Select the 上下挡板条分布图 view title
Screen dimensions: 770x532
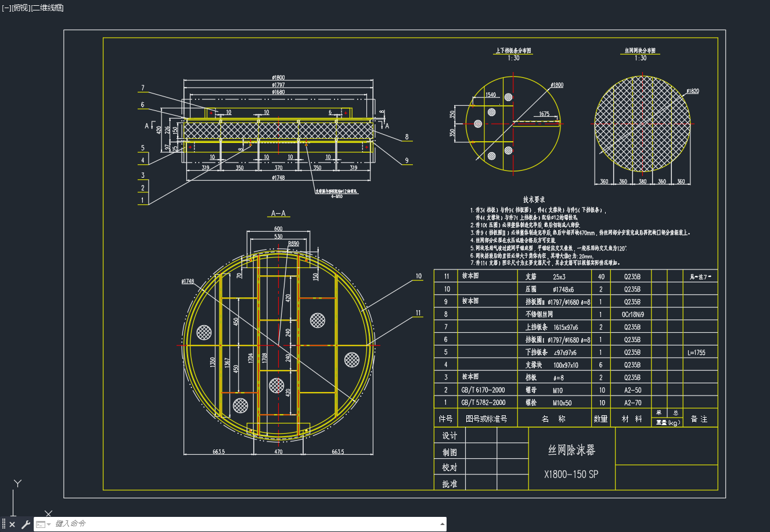coord(513,51)
